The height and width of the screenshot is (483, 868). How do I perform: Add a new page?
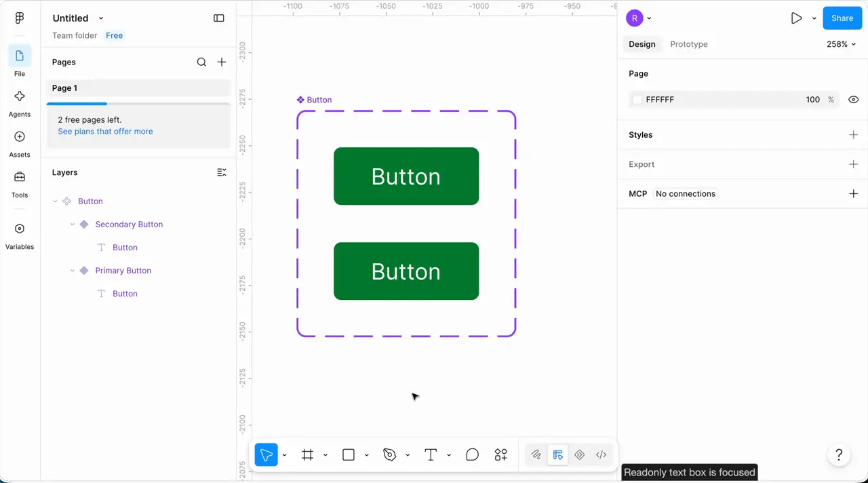222,62
